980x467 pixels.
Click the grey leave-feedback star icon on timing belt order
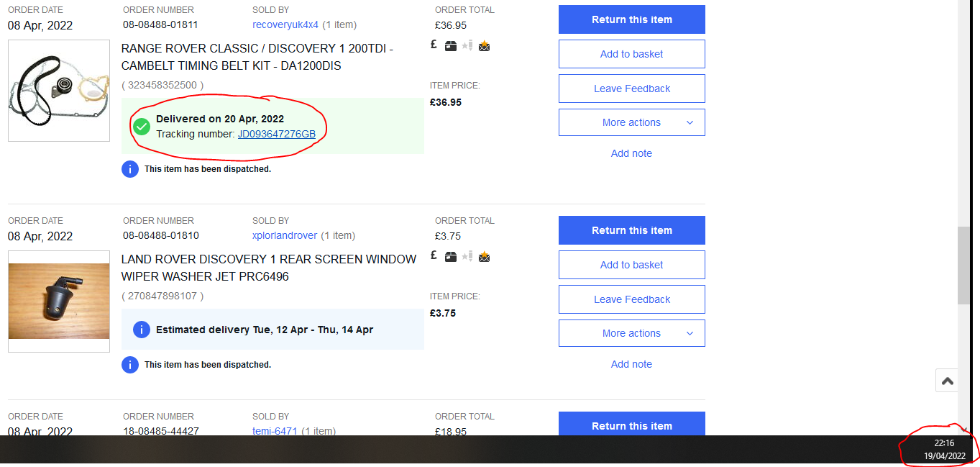[x=467, y=46]
